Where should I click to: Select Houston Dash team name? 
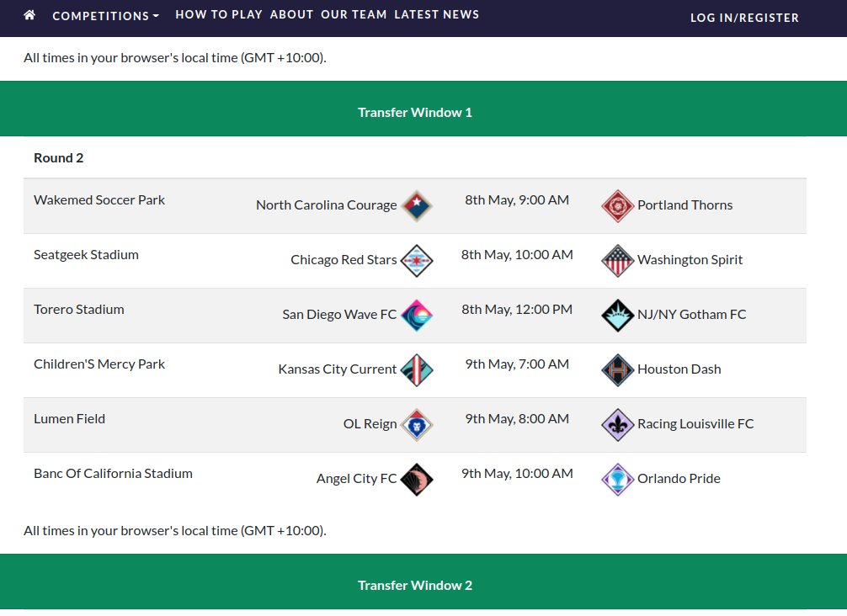[x=679, y=369]
